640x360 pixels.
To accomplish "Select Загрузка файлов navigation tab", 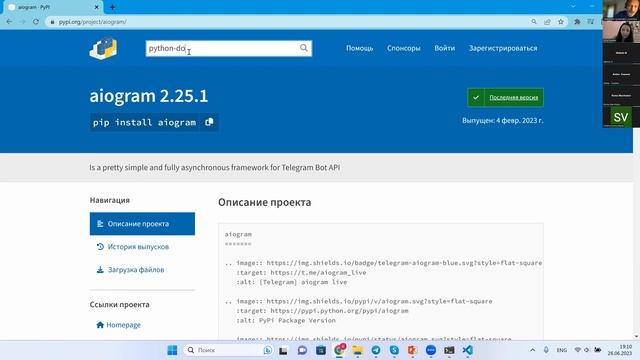I will [142, 270].
